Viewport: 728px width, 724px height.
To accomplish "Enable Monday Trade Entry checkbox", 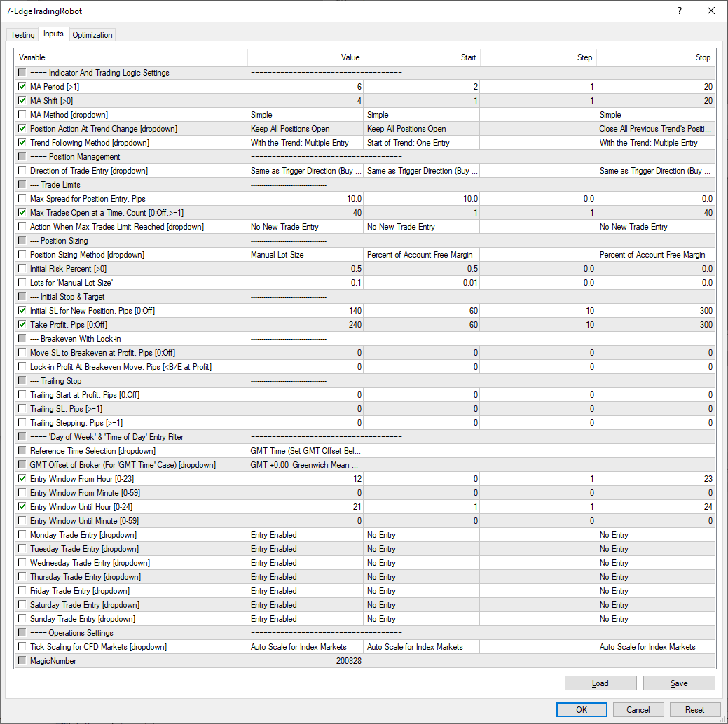I will tap(22, 535).
